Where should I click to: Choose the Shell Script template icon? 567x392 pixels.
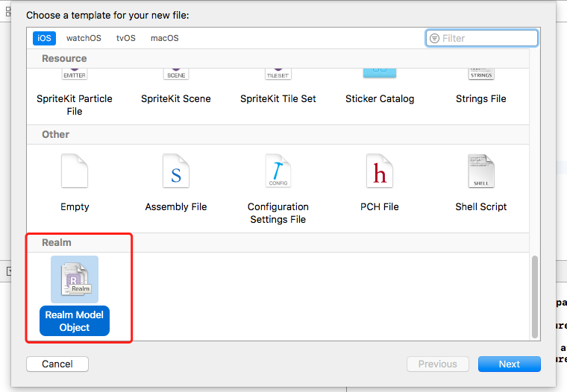[x=481, y=171]
